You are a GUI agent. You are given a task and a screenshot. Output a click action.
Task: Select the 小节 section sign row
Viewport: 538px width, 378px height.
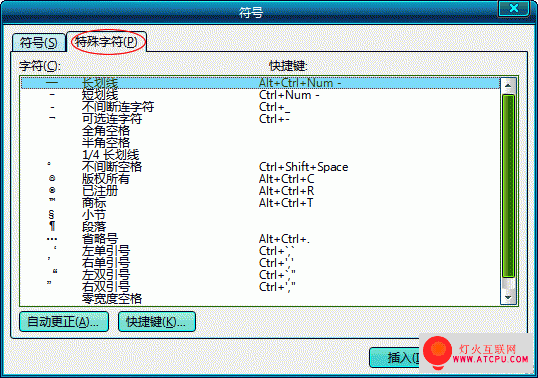point(260,215)
